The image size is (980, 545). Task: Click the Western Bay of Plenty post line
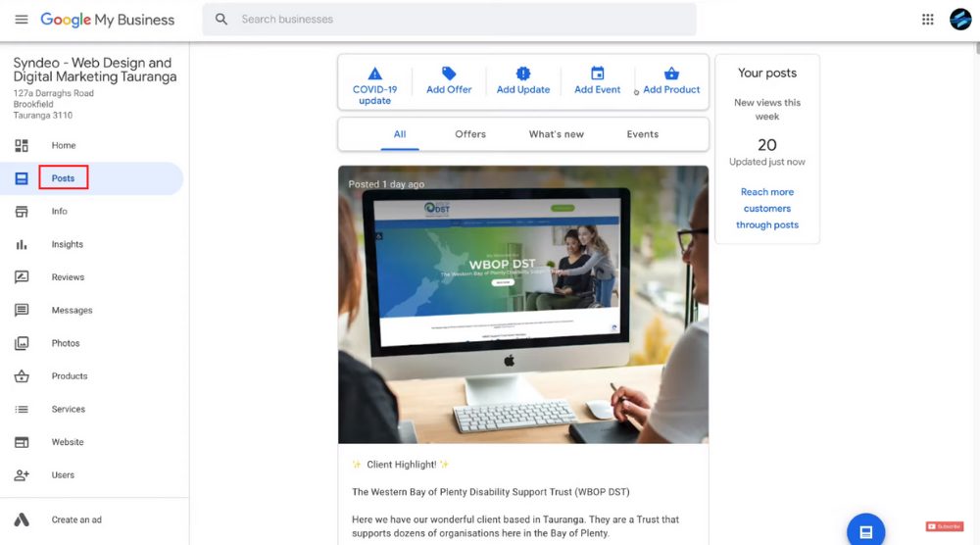491,492
